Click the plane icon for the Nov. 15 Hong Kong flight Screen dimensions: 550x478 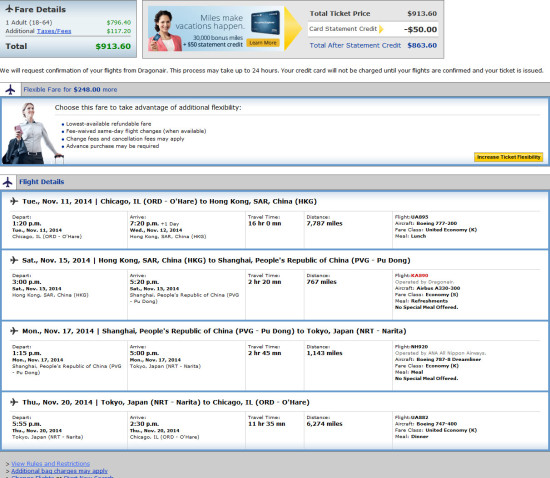[x=14, y=260]
